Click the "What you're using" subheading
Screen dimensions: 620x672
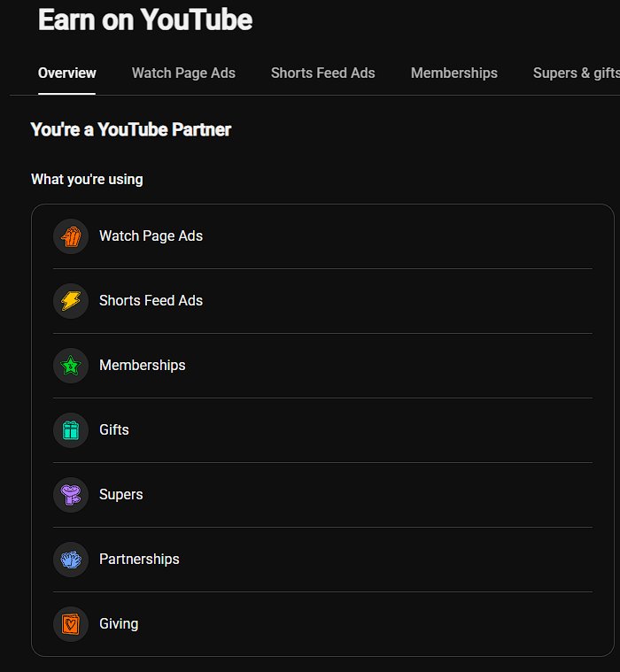pos(87,180)
